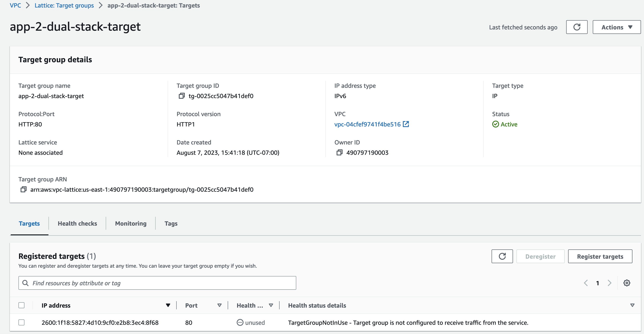Go to previous page of targets
This screenshot has height=334, width=644.
pos(586,283)
